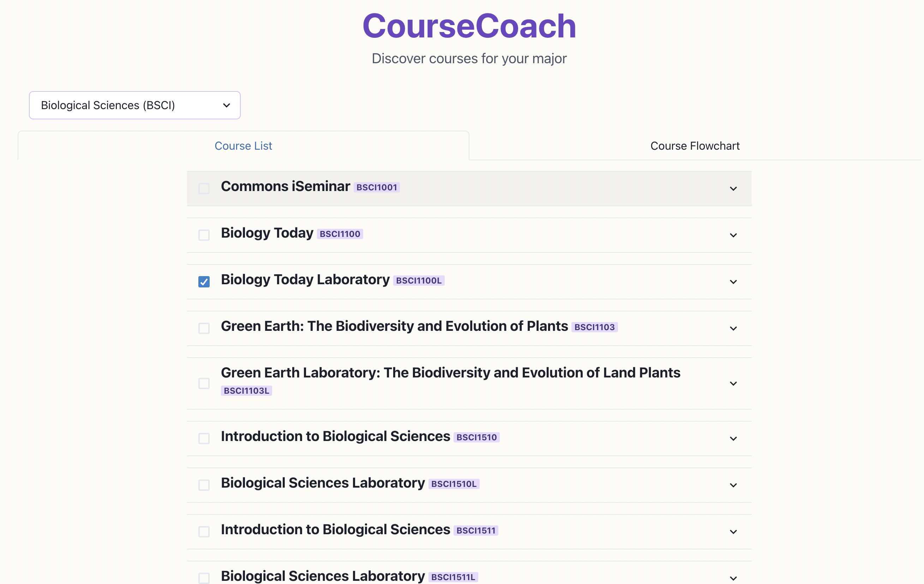
Task: Expand Introduction to Biological Sciences BSCI1510 chevron
Action: (733, 439)
